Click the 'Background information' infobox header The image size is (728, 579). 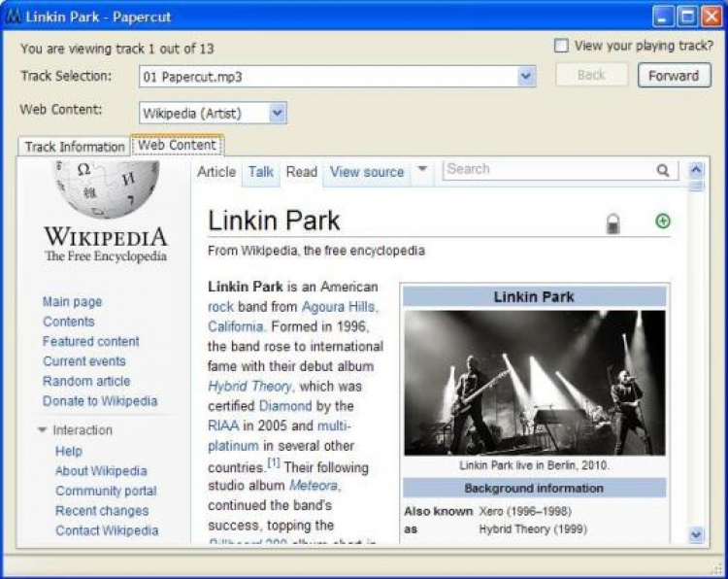point(535,489)
